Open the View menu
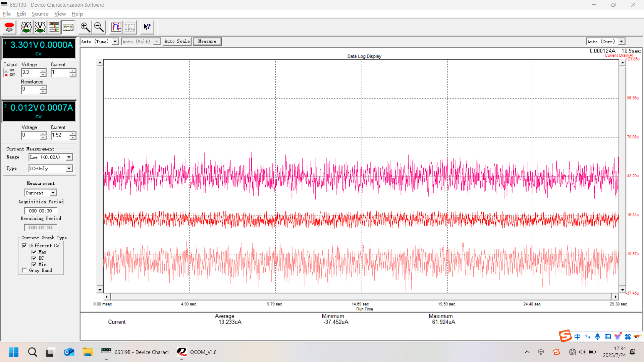 tap(60, 14)
